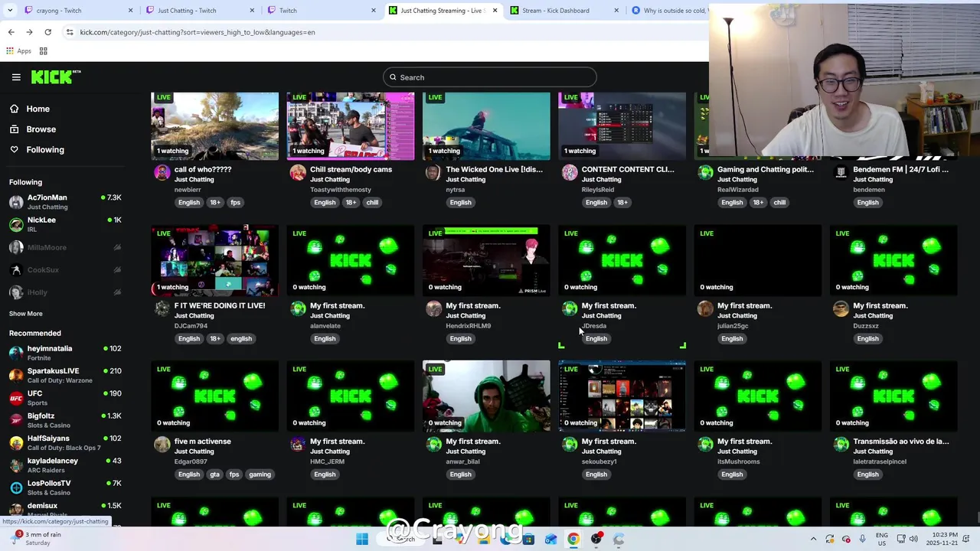Open UFC recommended channel
Screen dimensions: 980x551
(x=65, y=398)
